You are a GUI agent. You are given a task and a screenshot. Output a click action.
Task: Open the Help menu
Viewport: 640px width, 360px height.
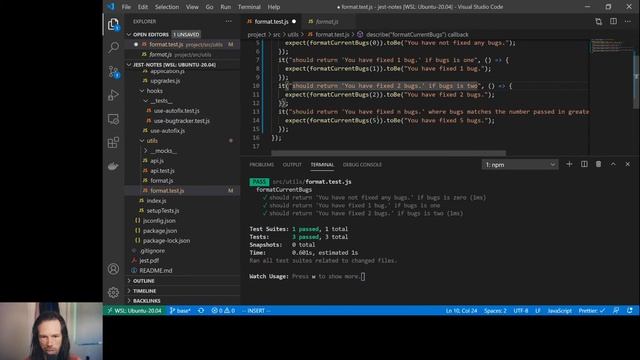tap(273, 7)
